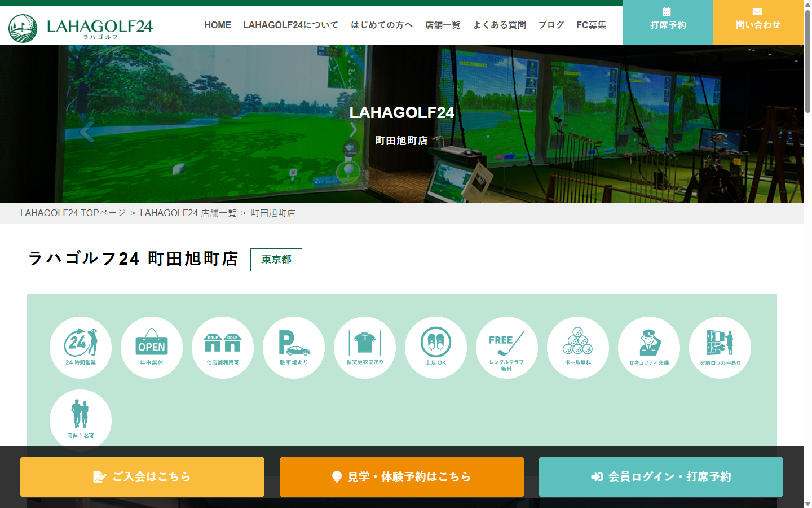This screenshot has height=508, width=812.
Task: Click 見学・体験予約はこちら button
Action: click(401, 477)
